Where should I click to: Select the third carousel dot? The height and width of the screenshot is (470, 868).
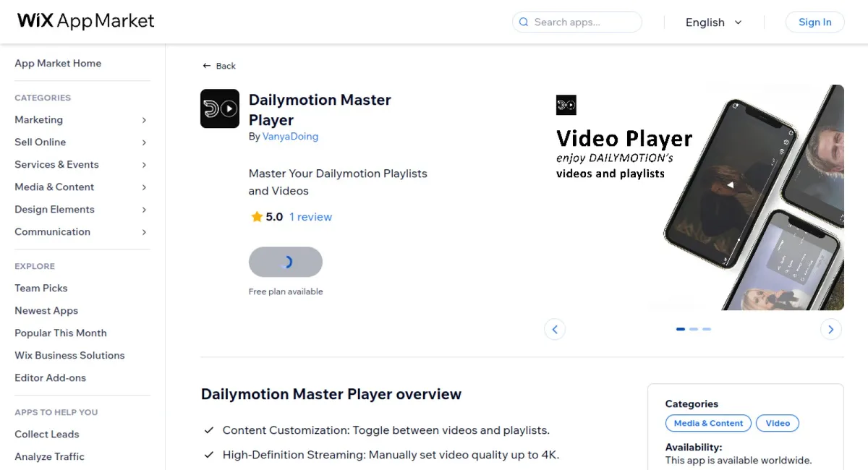[707, 329]
